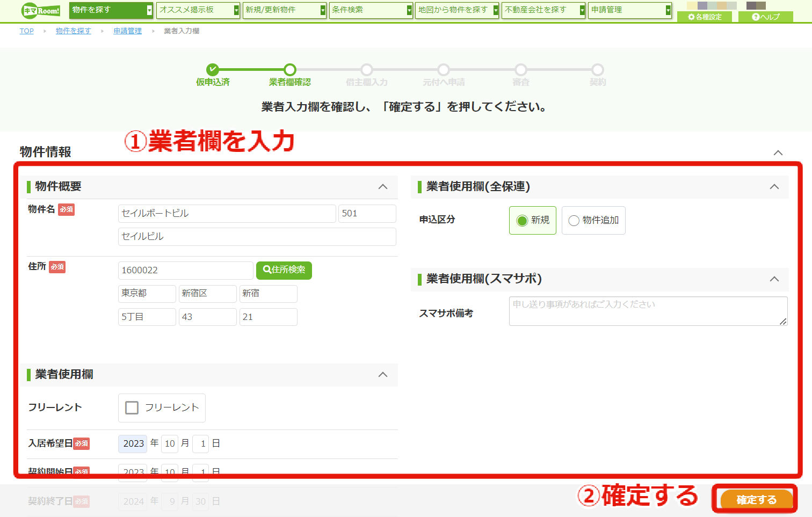Click the prefecture field 東京都

(x=147, y=294)
